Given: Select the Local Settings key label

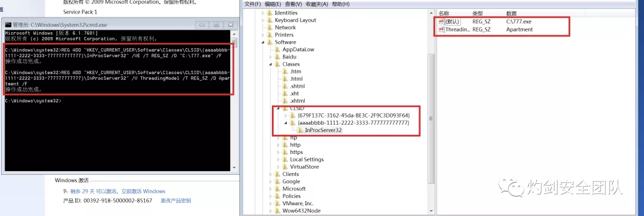Looking at the screenshot, I should [x=307, y=159].
